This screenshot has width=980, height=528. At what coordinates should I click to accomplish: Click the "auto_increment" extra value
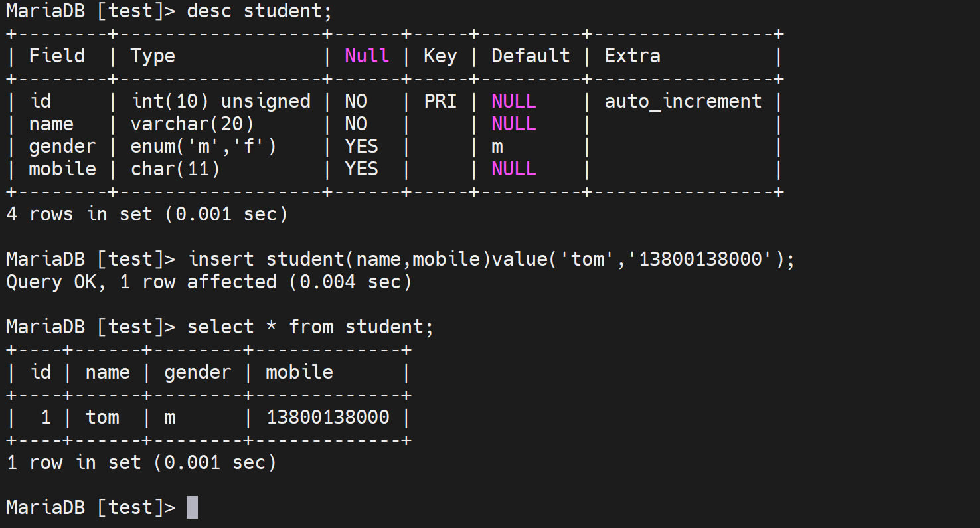[683, 101]
